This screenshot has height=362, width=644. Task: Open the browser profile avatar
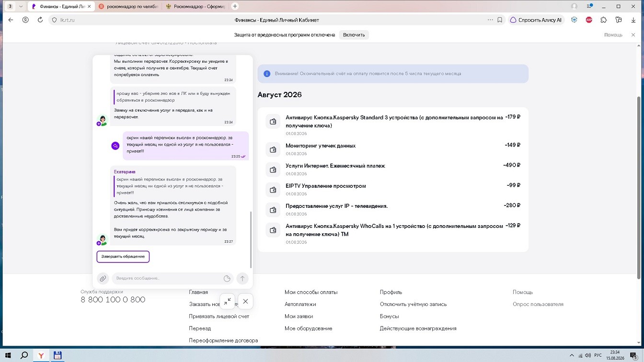[x=574, y=6]
